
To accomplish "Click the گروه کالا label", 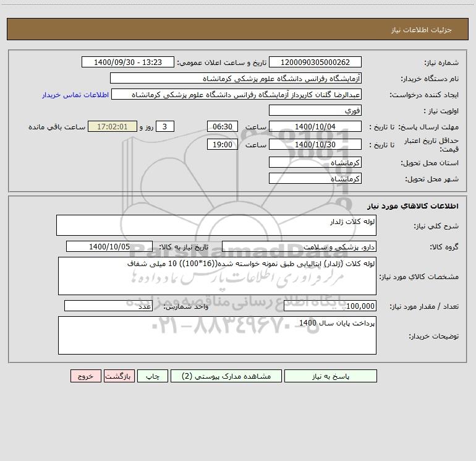I will 444,247.
